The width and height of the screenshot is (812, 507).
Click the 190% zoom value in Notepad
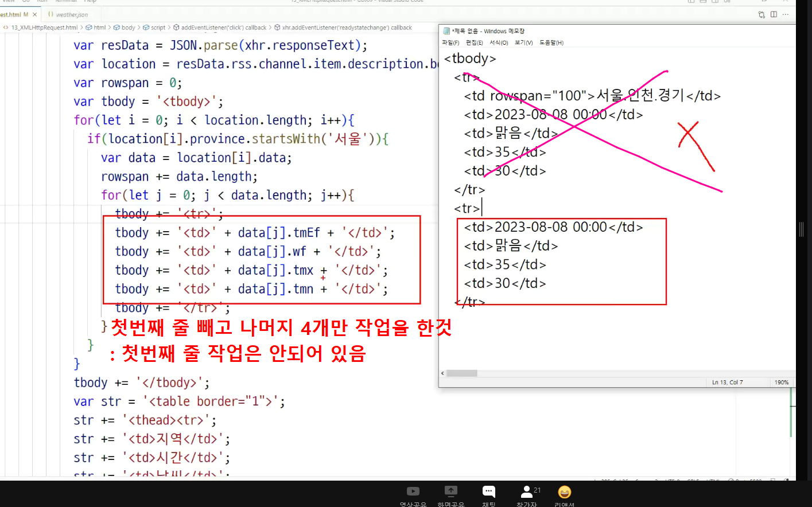[781, 382]
